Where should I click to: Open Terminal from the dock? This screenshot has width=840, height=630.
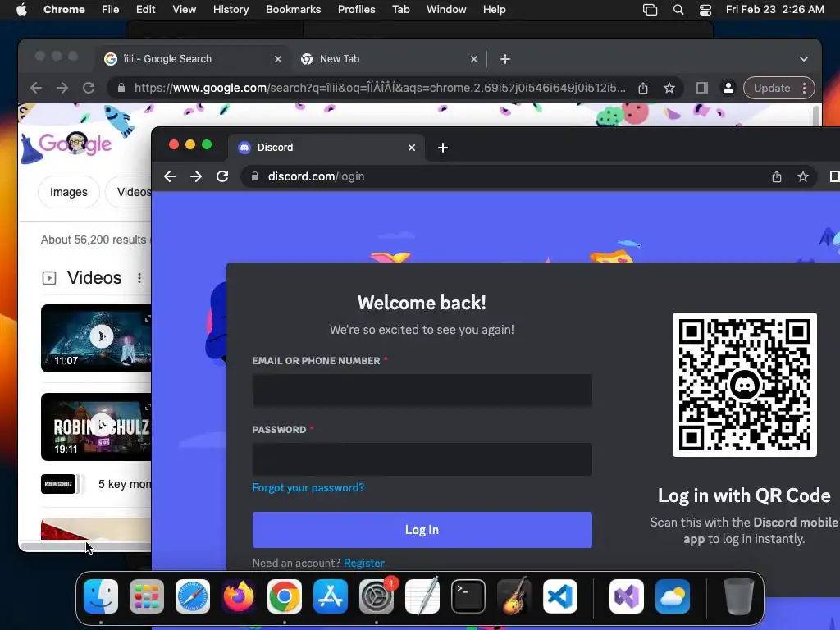(468, 596)
